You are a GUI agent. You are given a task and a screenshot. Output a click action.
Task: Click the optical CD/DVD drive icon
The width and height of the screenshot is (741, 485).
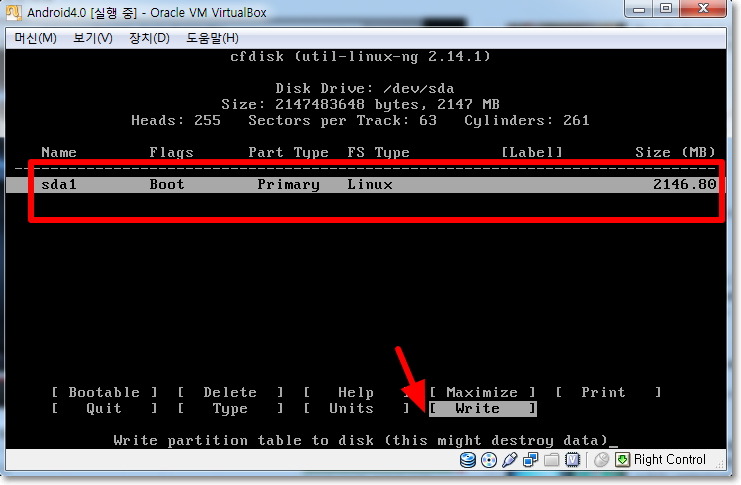click(x=489, y=460)
